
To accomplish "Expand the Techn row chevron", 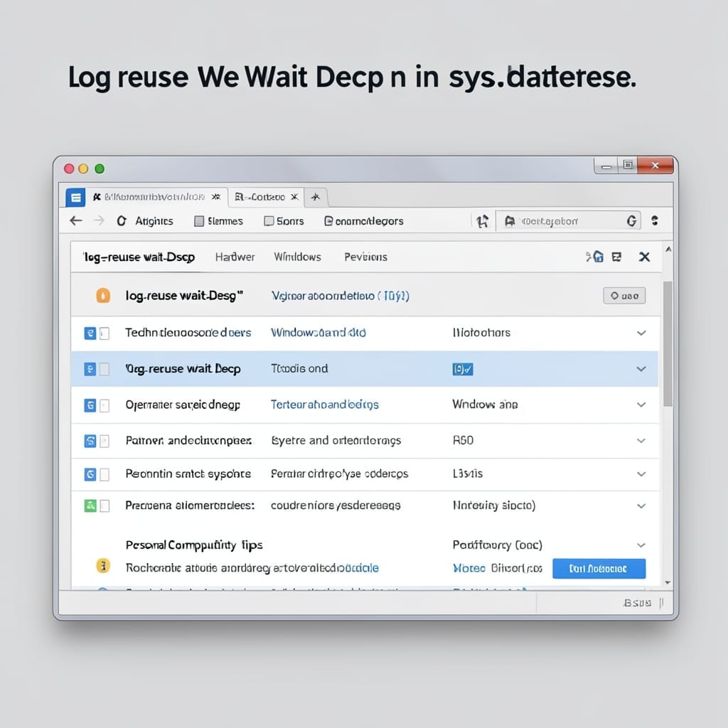I will (641, 333).
